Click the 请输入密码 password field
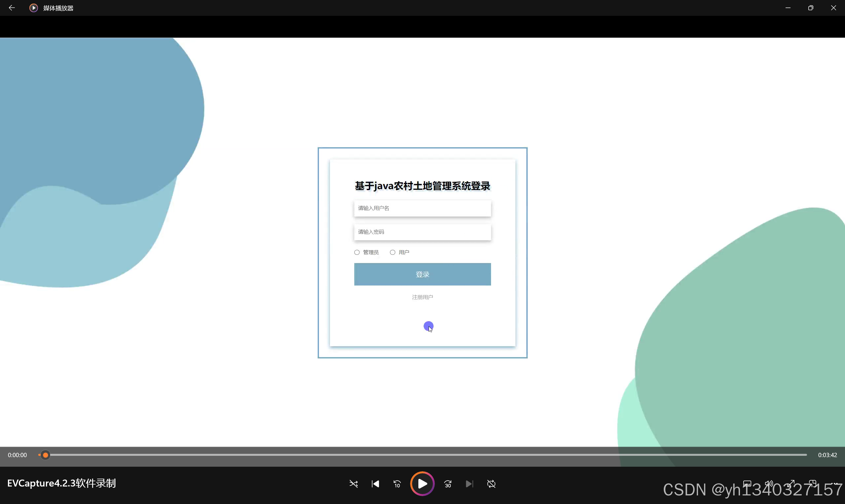 (x=422, y=232)
